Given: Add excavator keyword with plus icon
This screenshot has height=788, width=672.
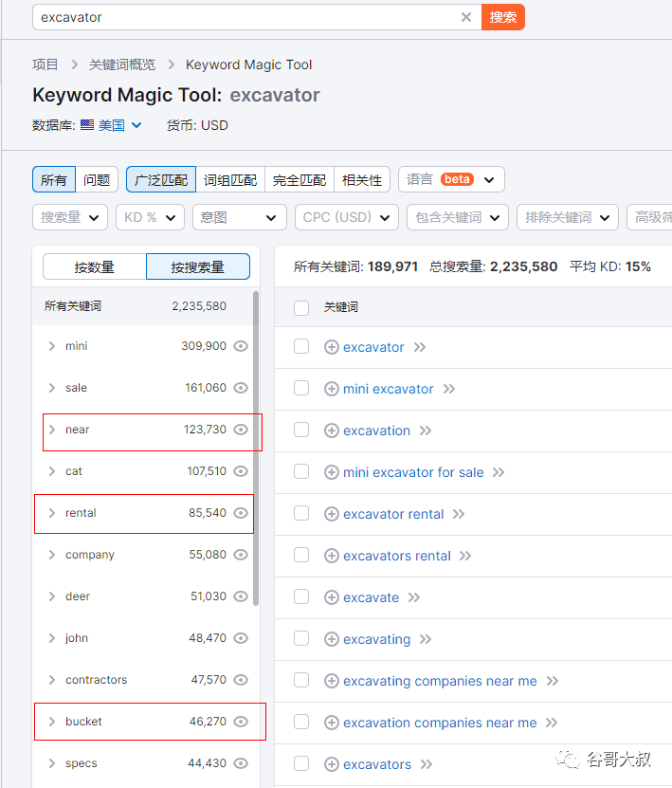Looking at the screenshot, I should coord(332,347).
